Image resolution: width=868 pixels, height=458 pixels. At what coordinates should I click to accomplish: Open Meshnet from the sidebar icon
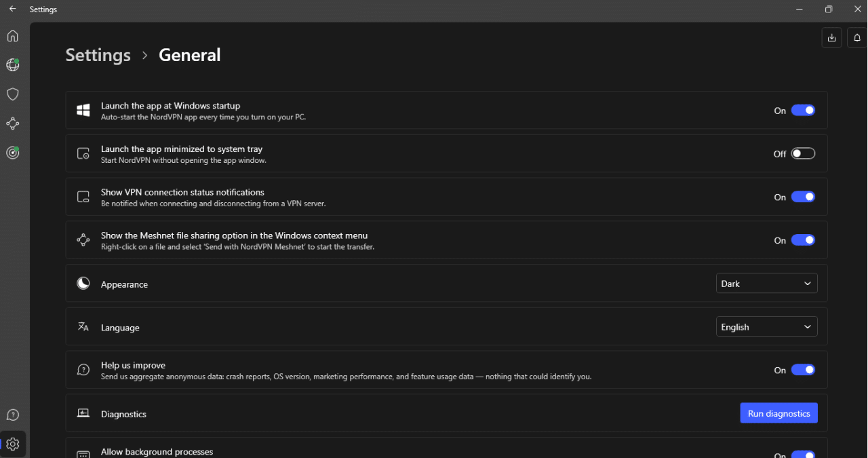click(12, 123)
